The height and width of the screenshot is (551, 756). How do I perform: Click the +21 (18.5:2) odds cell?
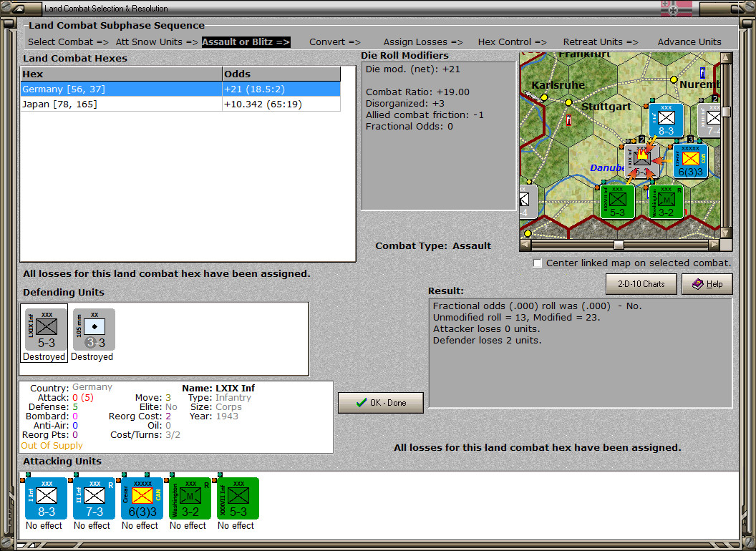tap(281, 89)
